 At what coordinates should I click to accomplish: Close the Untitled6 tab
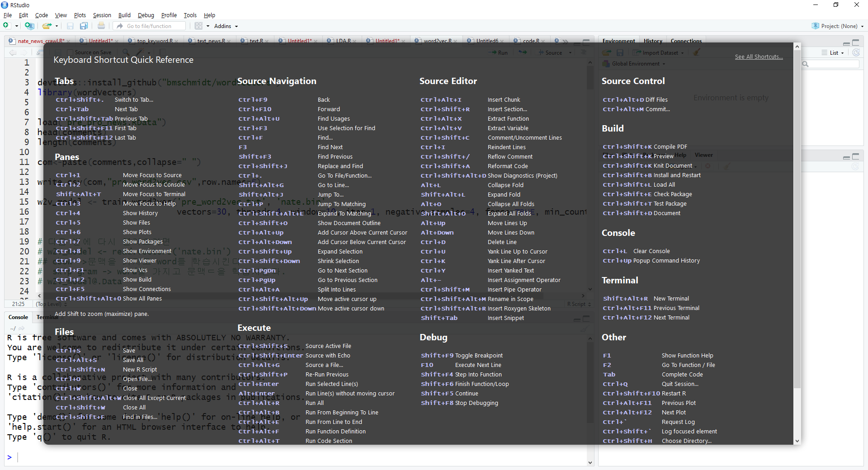click(x=503, y=41)
